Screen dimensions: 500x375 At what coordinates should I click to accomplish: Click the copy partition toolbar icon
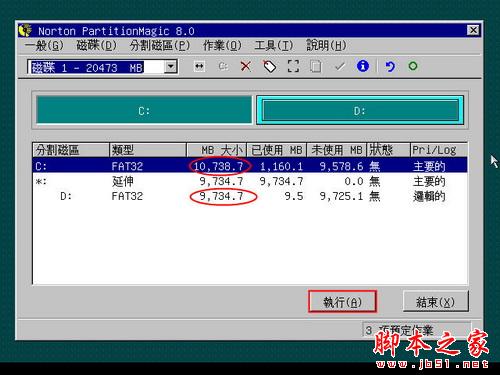tap(315, 66)
